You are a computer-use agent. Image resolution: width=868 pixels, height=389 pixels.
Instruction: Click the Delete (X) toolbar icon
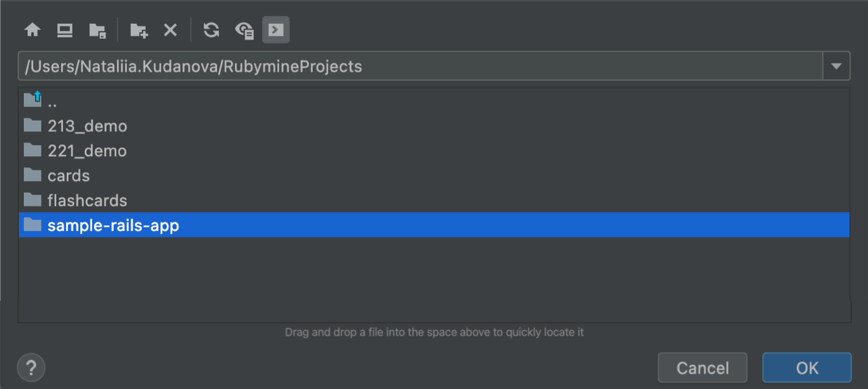pyautogui.click(x=170, y=30)
